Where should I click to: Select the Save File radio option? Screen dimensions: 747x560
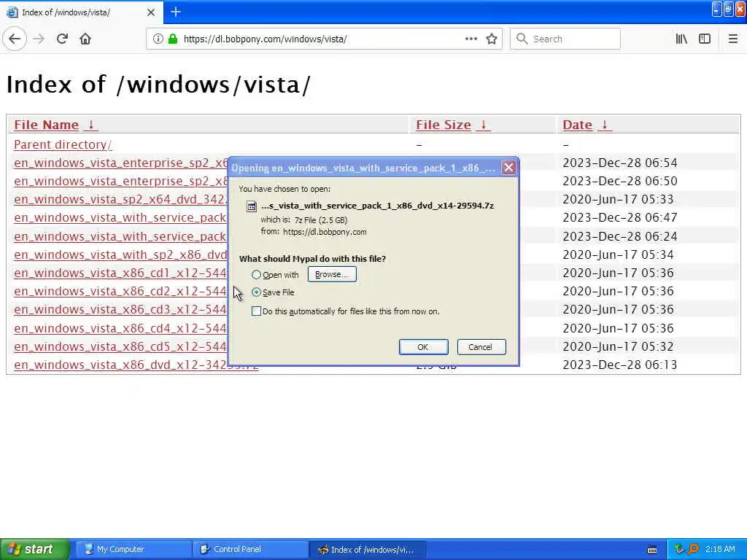click(x=256, y=292)
